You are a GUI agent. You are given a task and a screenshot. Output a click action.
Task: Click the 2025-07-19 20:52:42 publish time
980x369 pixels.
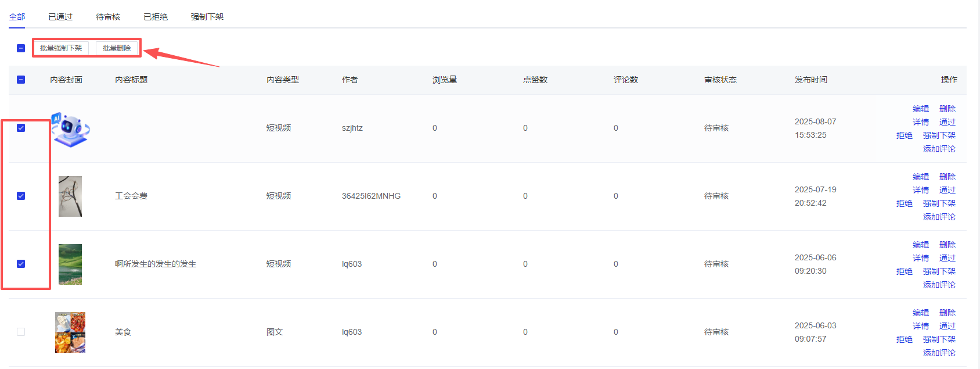coord(816,196)
